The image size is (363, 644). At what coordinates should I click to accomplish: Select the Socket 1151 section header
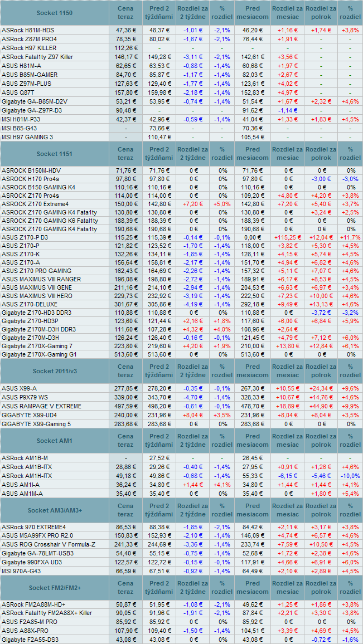[x=55, y=154]
